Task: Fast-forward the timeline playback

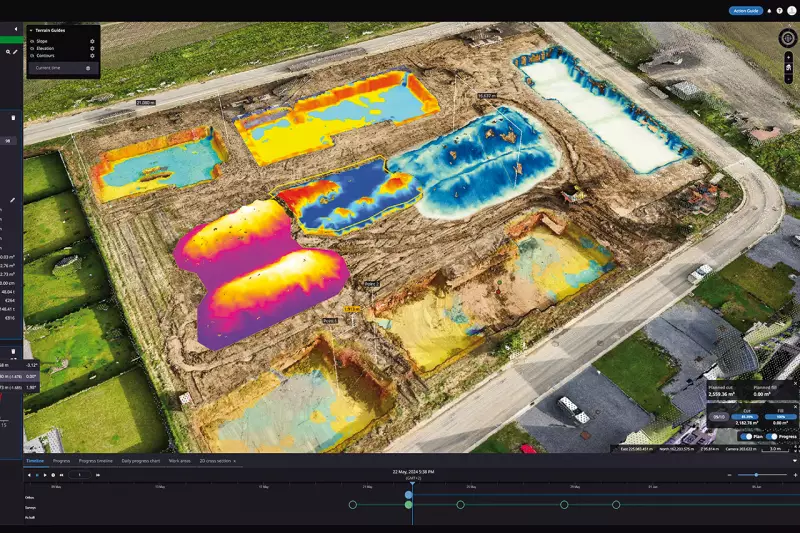Action: point(98,475)
